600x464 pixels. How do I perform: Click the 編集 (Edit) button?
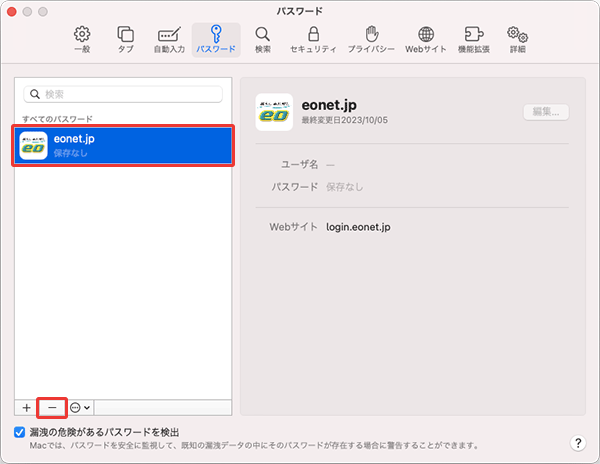click(x=545, y=112)
